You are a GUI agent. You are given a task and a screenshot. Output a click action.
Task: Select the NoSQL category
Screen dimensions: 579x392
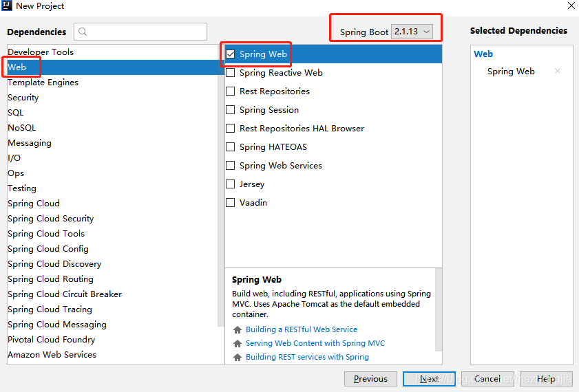113,128
